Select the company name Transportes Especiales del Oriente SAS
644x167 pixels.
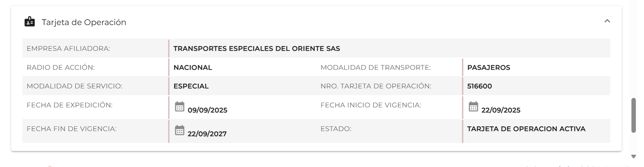pos(256,48)
